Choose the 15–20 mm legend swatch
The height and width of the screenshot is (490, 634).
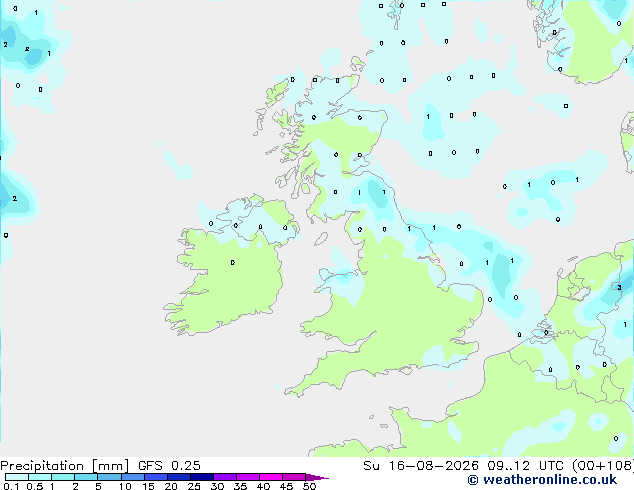156,477
